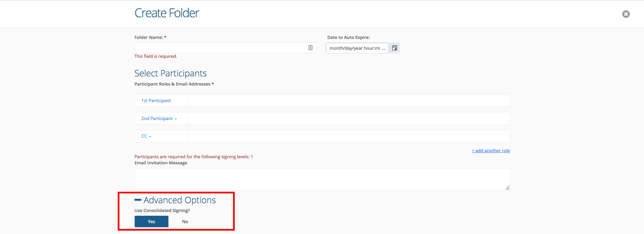Click the 'This field is required.' error text

(156, 56)
